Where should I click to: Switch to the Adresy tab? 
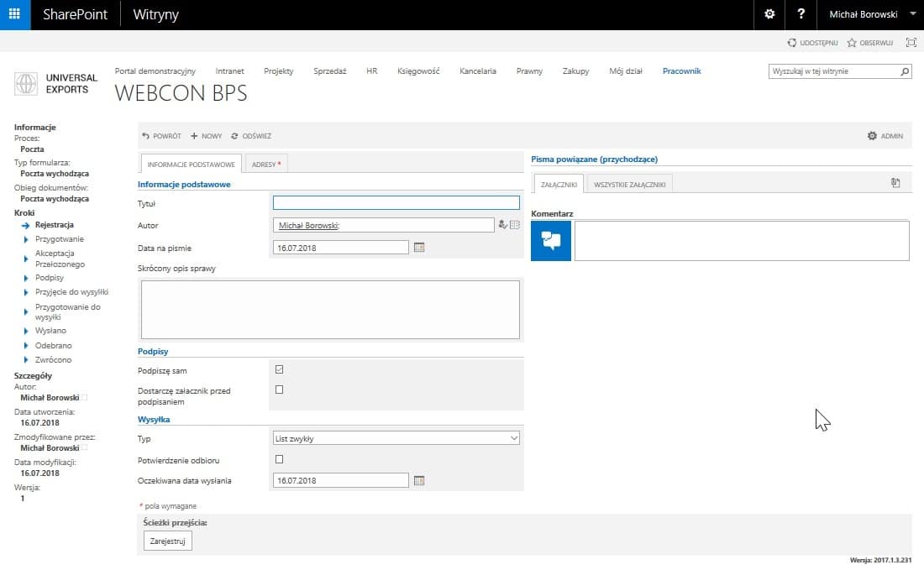265,165
